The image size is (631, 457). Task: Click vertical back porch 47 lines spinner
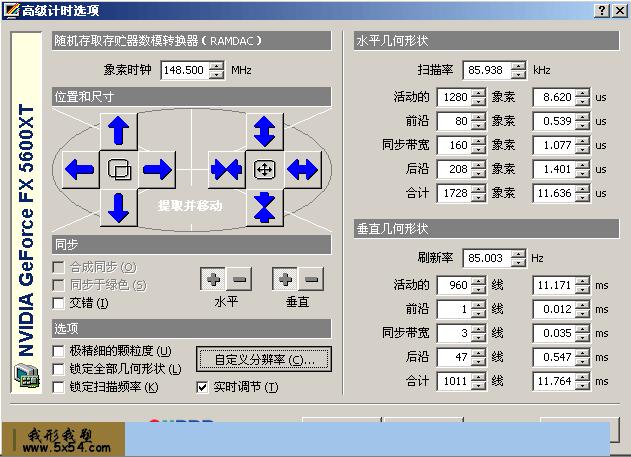pyautogui.click(x=478, y=357)
